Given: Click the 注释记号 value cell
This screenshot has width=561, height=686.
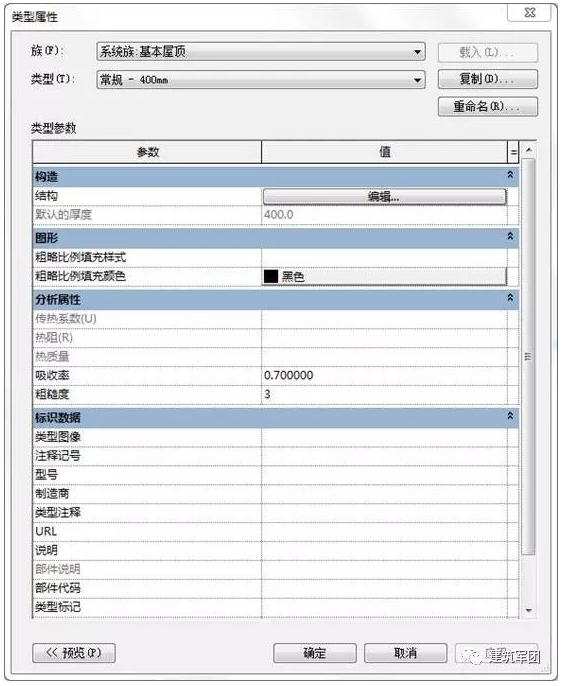Looking at the screenshot, I should point(384,456).
